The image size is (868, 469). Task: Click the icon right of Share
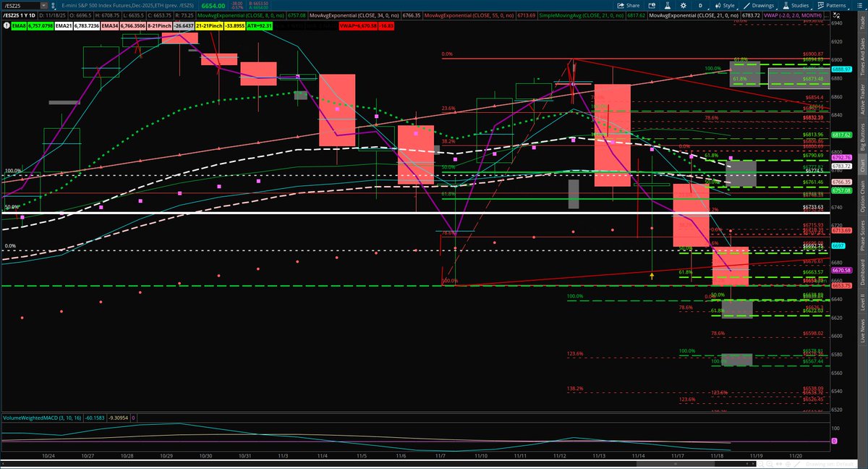coord(652,6)
